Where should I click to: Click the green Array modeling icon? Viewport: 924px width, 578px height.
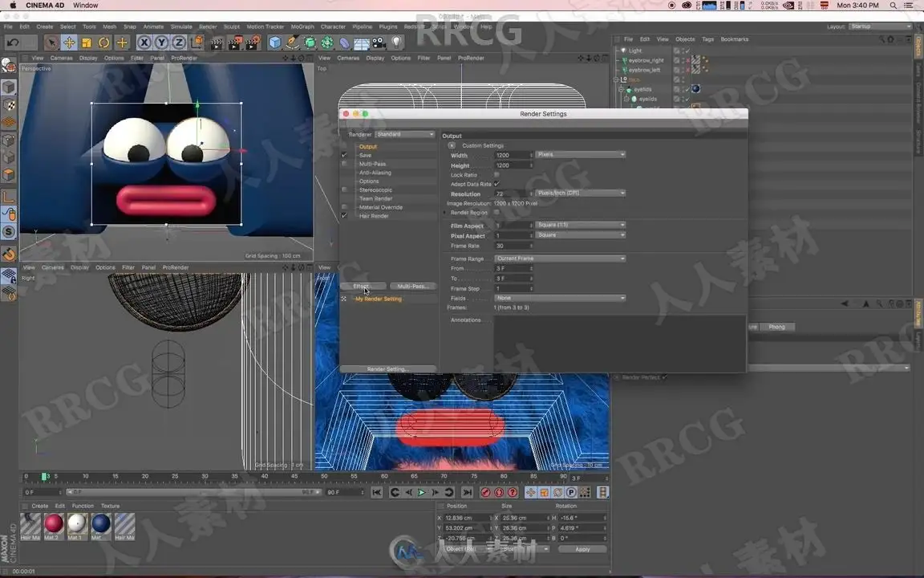[x=327, y=43]
